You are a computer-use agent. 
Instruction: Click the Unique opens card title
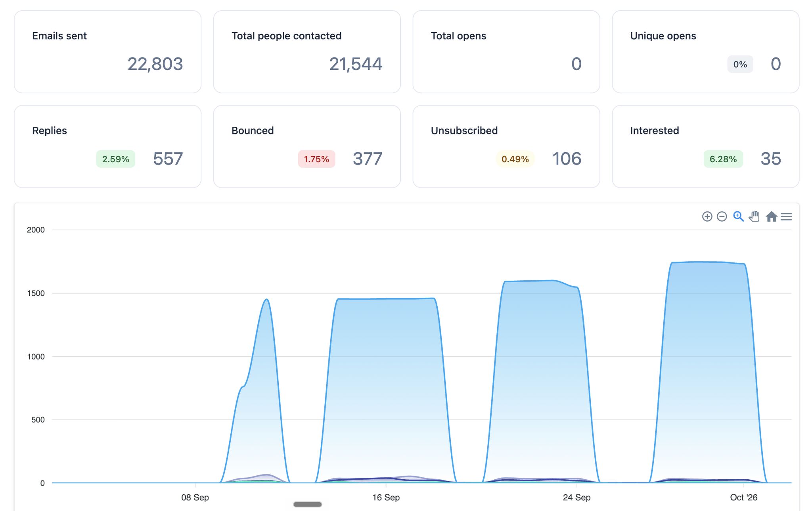tap(663, 36)
